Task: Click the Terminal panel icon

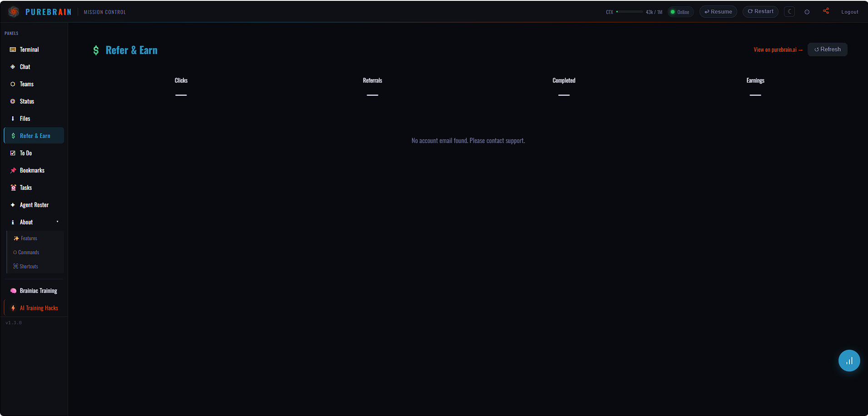Action: (x=13, y=50)
